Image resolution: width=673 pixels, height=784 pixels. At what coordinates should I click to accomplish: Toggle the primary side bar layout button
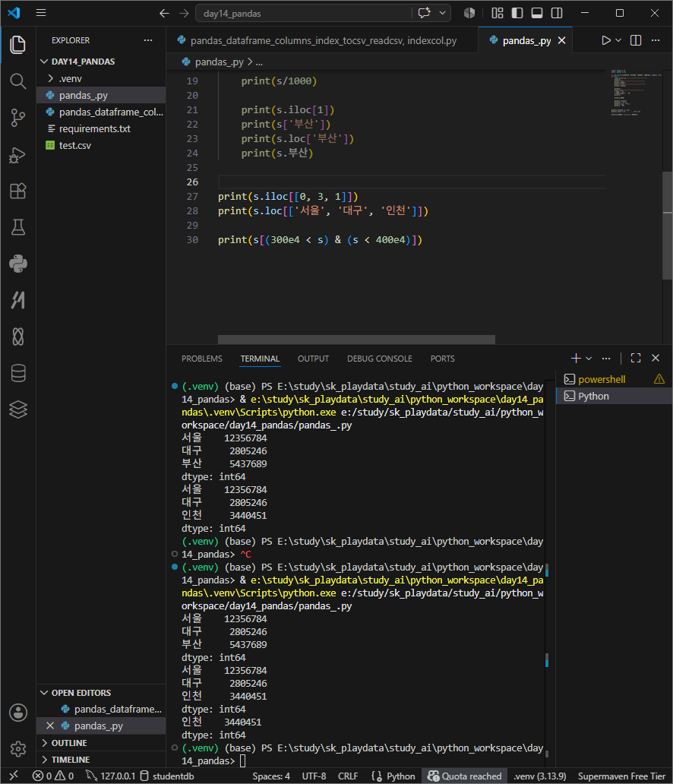(517, 13)
